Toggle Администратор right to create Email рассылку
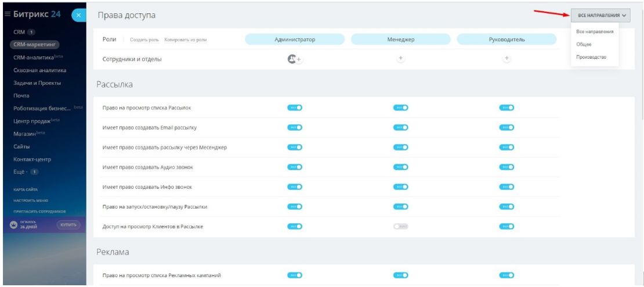644x287 pixels. tap(295, 127)
